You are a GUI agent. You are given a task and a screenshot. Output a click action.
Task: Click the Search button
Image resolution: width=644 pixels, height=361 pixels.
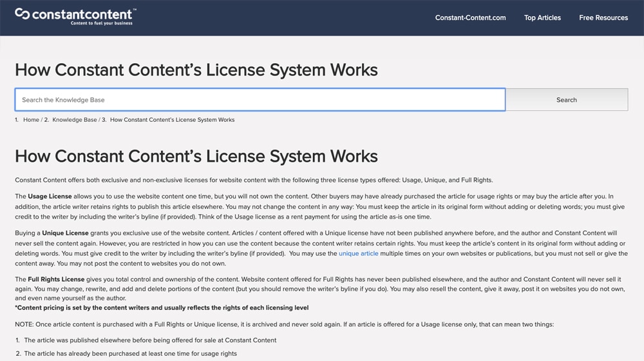tap(566, 99)
